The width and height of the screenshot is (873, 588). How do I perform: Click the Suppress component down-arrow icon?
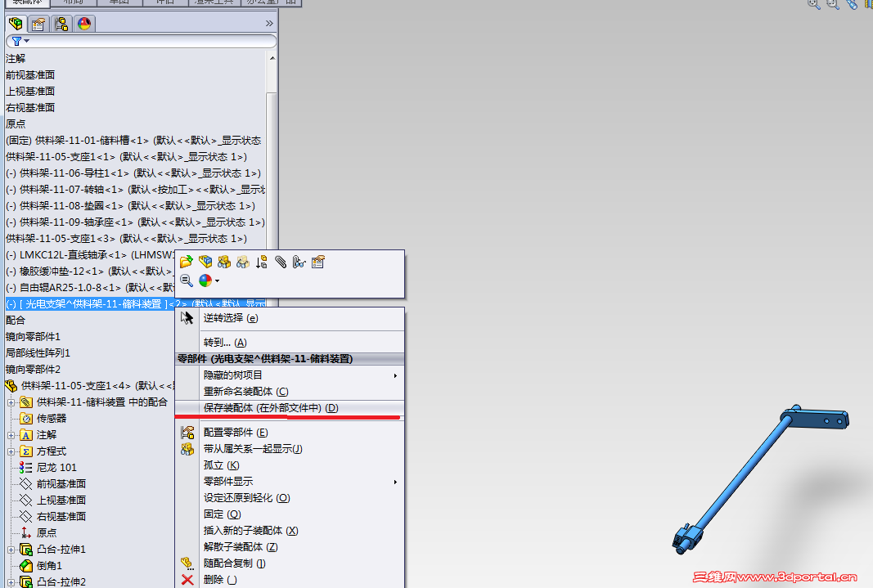pyautogui.click(x=261, y=263)
